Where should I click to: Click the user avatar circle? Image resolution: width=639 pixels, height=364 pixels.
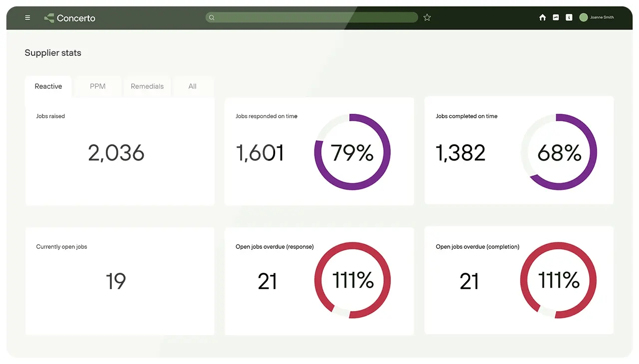583,17
